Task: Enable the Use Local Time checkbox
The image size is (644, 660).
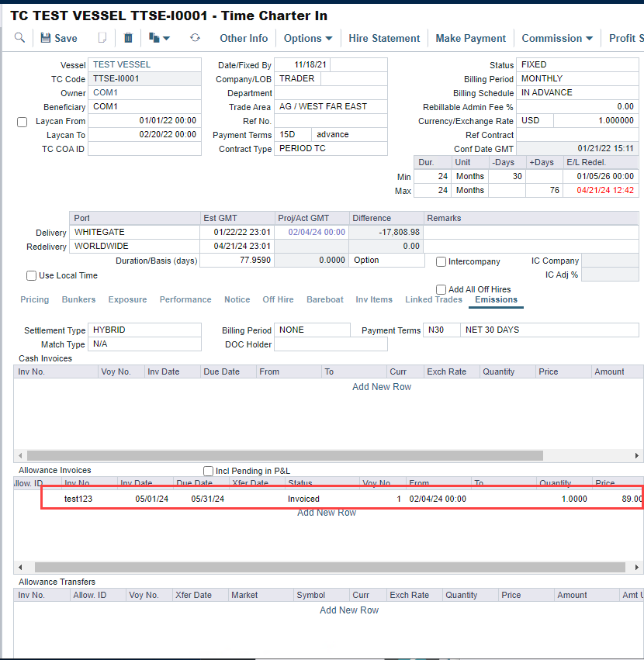Action: 32,275
